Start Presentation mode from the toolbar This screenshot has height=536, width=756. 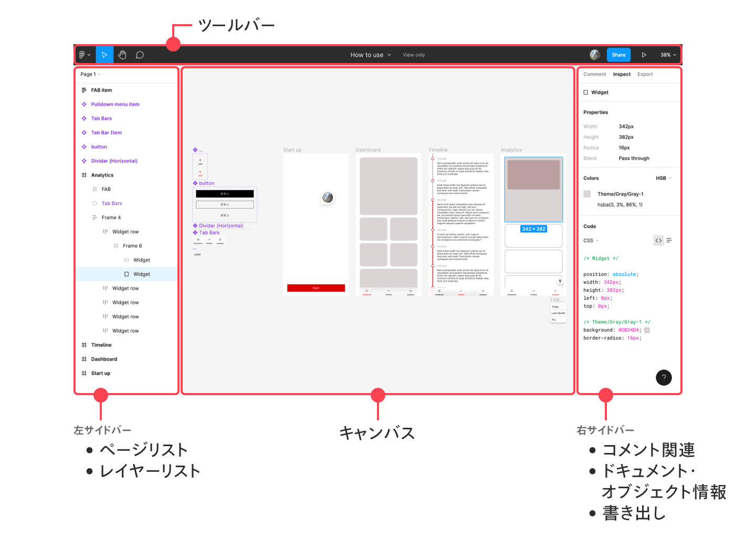[644, 54]
